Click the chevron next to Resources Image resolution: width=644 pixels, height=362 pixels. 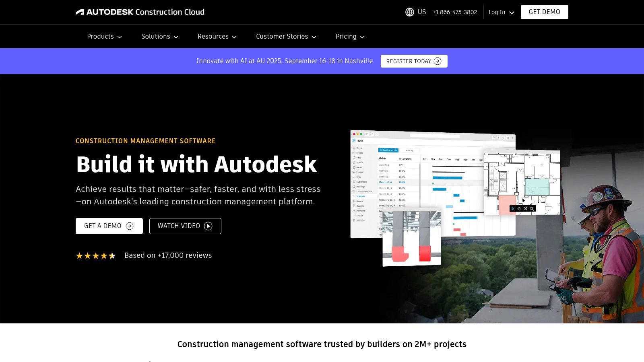click(x=234, y=37)
